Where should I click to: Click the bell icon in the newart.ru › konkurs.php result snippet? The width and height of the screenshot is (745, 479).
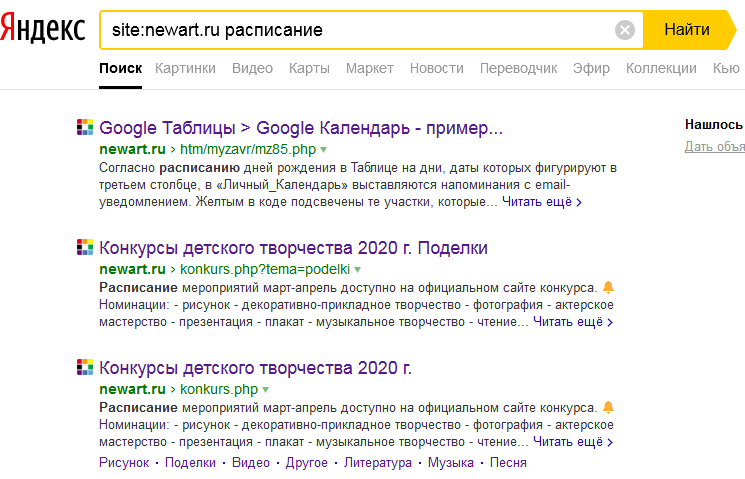pos(608,407)
